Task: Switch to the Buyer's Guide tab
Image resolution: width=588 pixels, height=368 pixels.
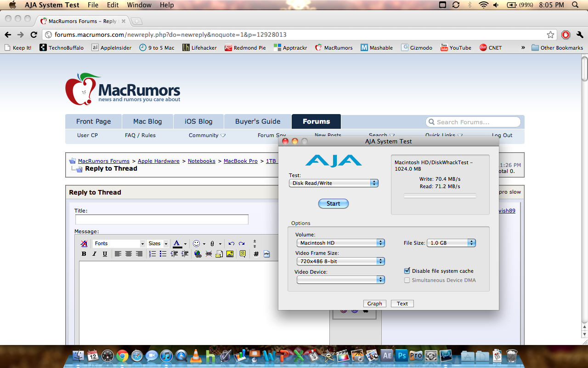Action: click(x=258, y=121)
